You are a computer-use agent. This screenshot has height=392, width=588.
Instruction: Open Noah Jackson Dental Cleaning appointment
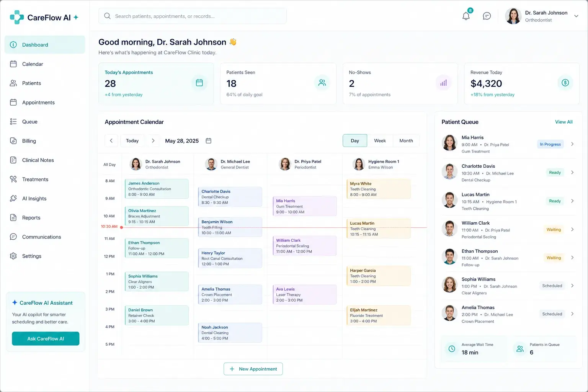tap(230, 333)
